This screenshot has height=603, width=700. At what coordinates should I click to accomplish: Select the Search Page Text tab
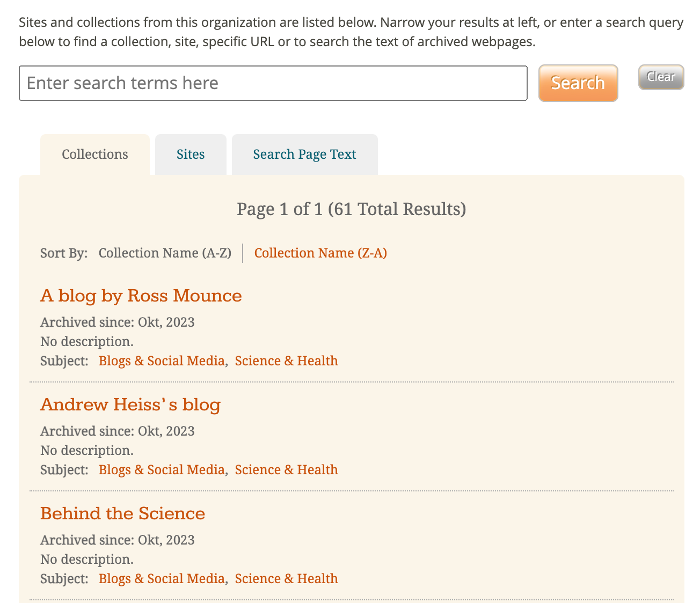click(x=304, y=155)
